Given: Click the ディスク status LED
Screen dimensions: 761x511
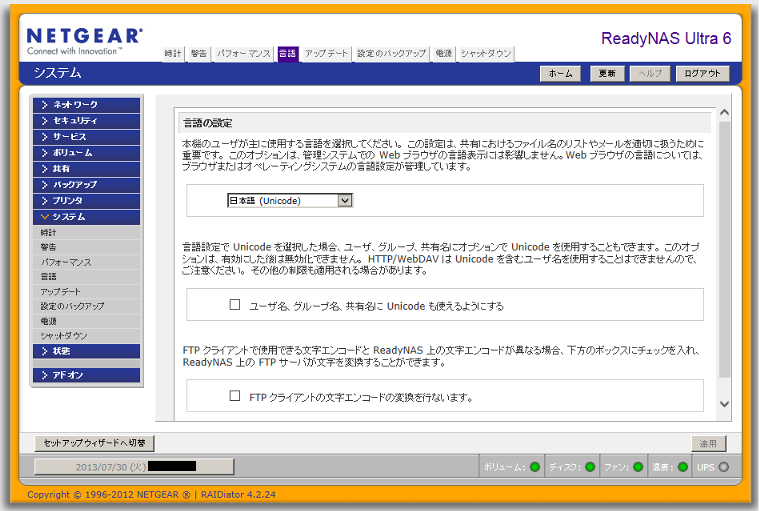Looking at the screenshot, I should 590,467.
